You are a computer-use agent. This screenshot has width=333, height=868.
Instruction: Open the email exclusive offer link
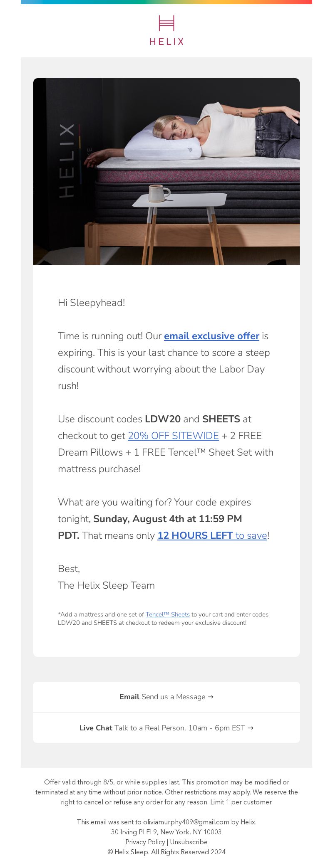(x=211, y=336)
